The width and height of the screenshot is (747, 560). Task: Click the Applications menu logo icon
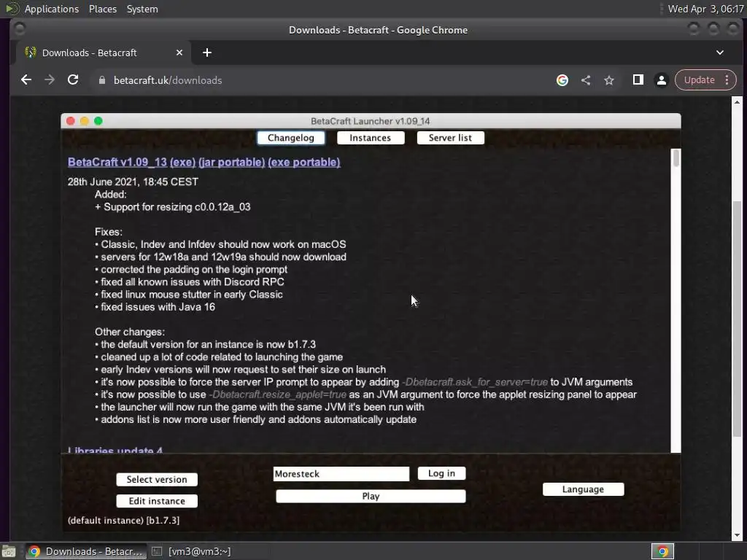point(12,9)
